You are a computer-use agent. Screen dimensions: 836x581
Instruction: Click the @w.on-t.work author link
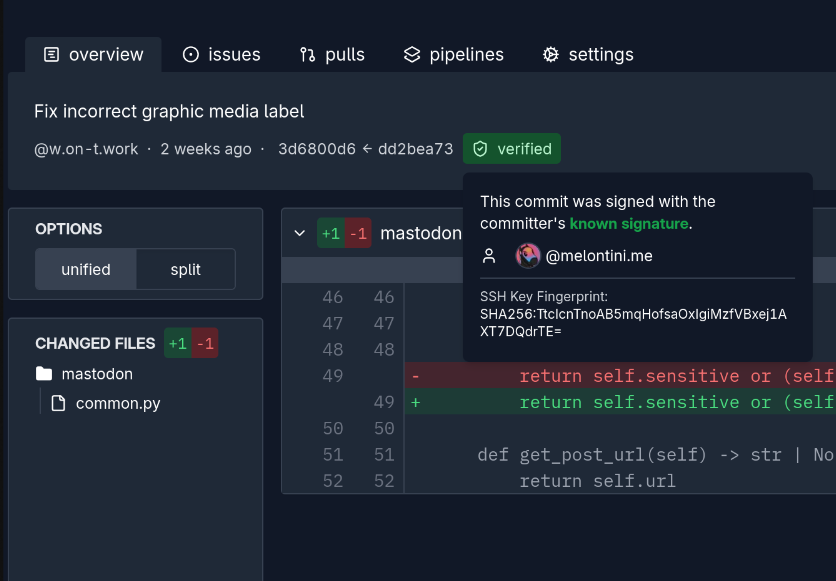pos(86,148)
